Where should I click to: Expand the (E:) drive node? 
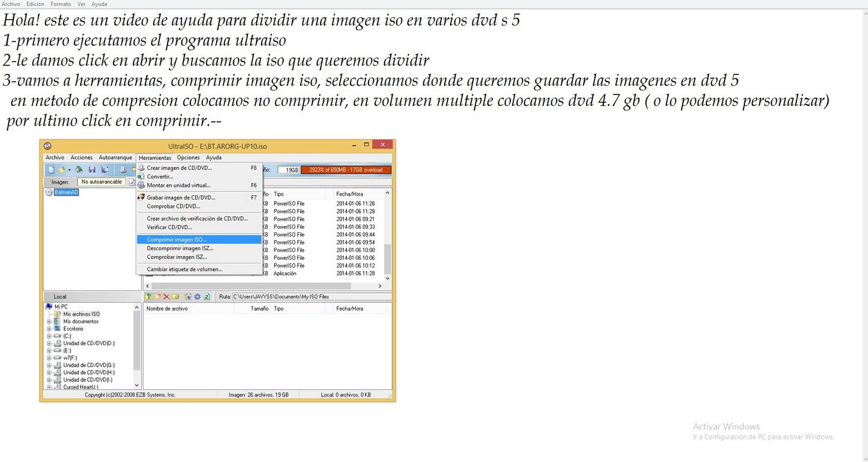pyautogui.click(x=49, y=350)
